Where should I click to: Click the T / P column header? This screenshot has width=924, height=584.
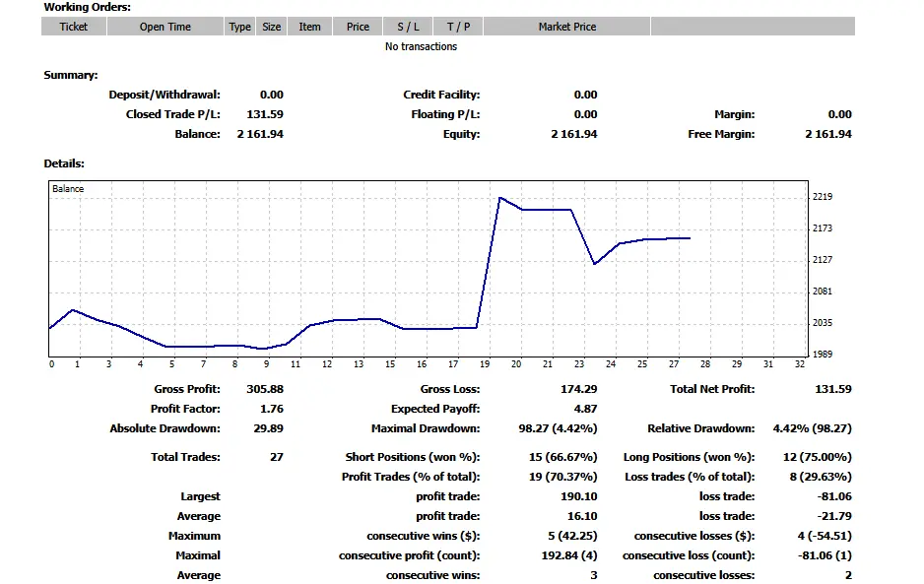(458, 27)
